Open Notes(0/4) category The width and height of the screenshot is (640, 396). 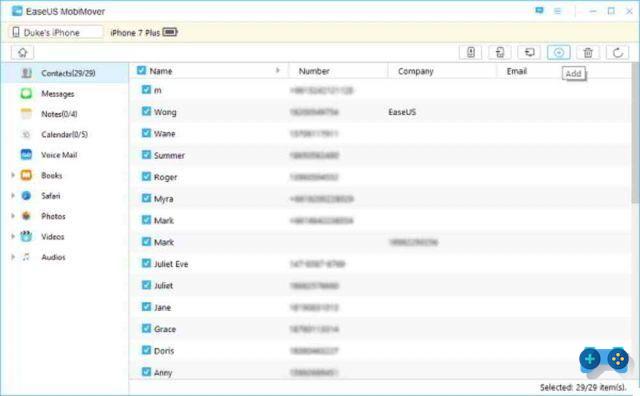coord(59,114)
